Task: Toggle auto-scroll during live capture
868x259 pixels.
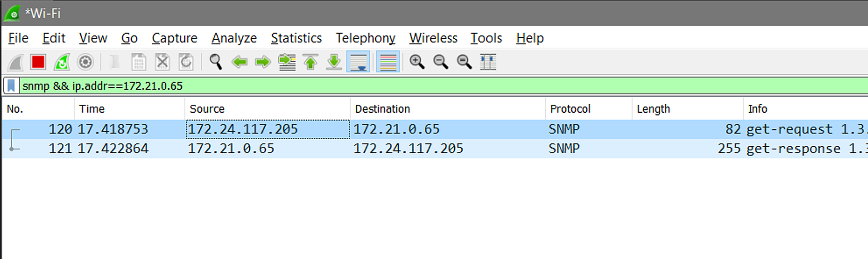Action: pos(358,62)
